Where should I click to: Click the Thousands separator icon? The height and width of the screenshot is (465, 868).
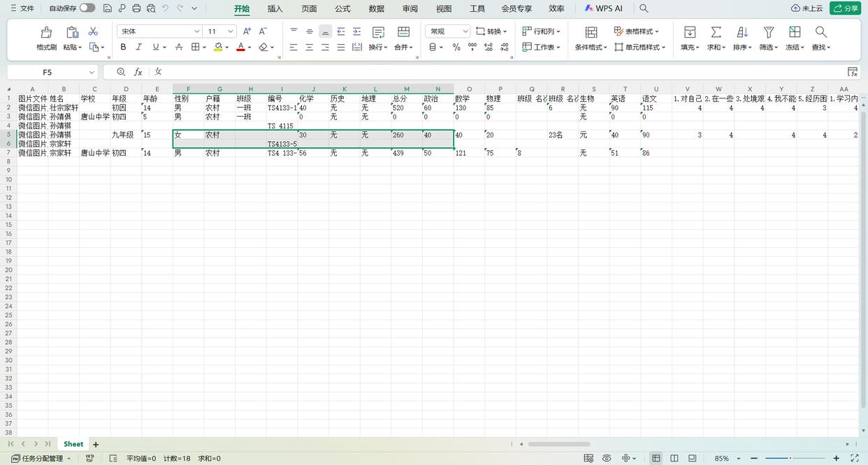(x=472, y=47)
